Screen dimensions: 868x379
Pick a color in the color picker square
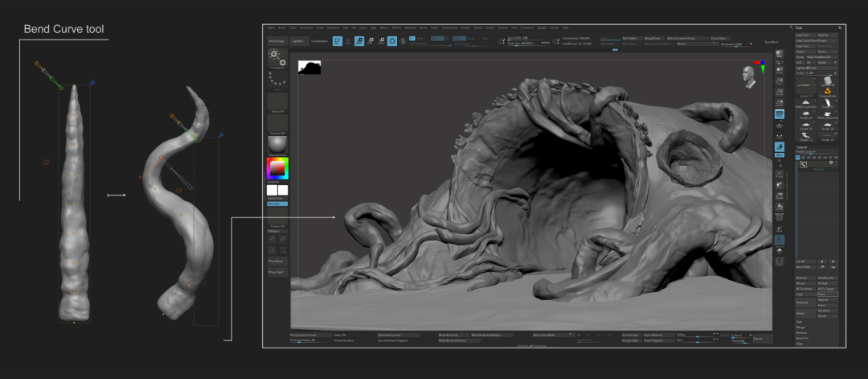tap(276, 168)
